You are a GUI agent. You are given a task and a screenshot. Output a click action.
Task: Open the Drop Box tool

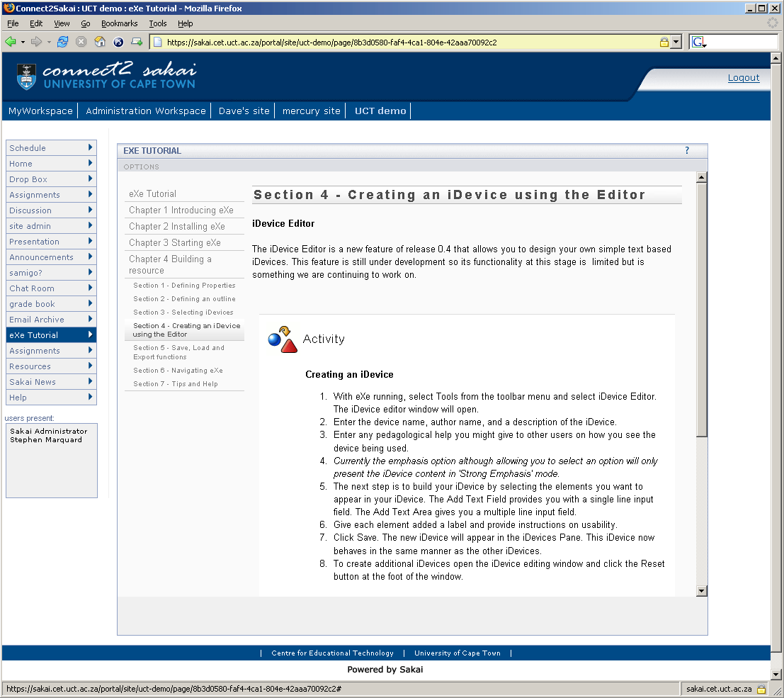51,179
